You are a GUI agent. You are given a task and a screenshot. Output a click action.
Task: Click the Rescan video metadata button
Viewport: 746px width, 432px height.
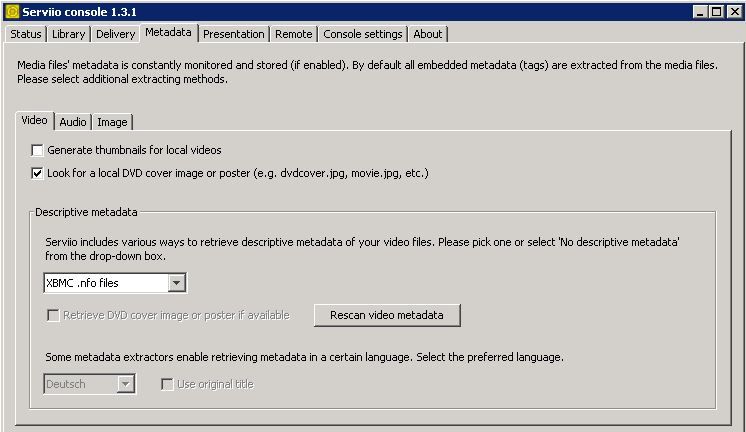(x=386, y=315)
